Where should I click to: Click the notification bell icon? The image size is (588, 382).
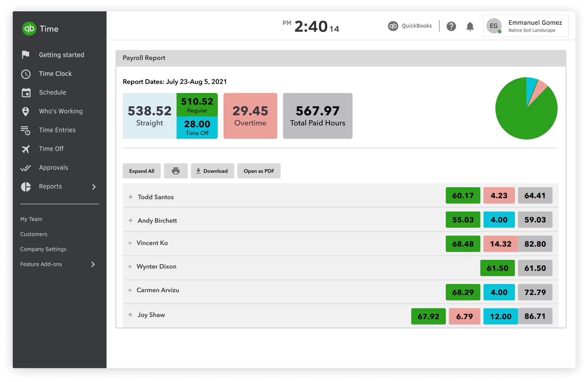click(470, 26)
